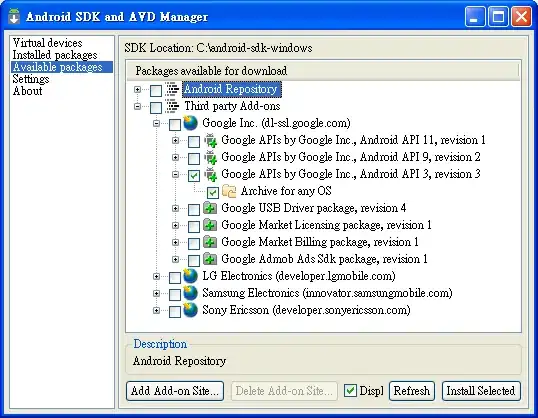Select the Android Repository row text
Viewport: 538px width, 418px height.
click(231, 89)
